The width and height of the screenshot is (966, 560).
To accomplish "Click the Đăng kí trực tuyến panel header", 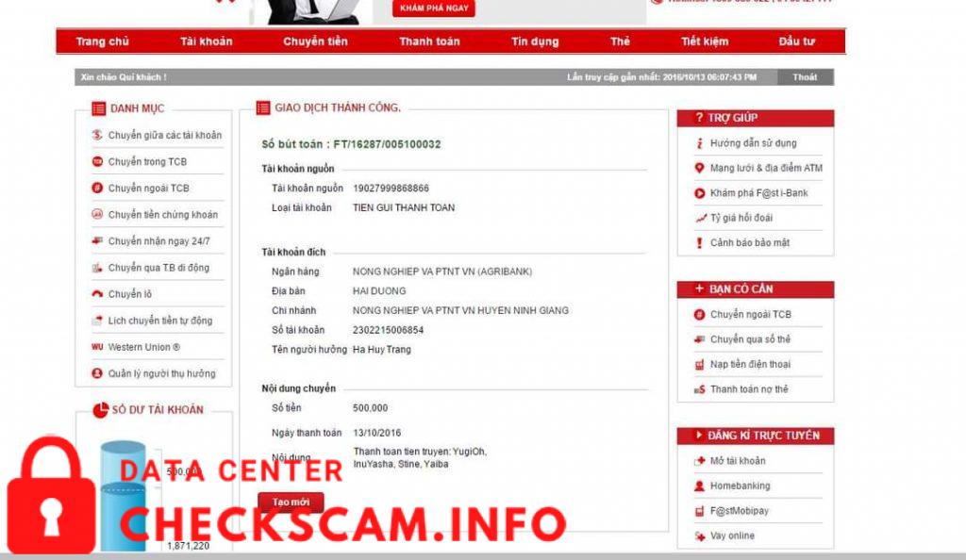I will (x=756, y=436).
